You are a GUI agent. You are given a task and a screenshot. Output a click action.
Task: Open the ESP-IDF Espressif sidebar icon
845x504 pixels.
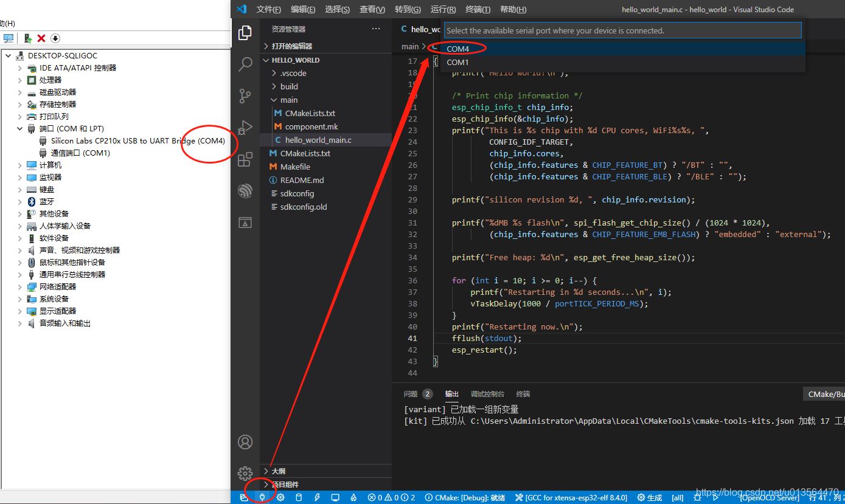coord(245,191)
